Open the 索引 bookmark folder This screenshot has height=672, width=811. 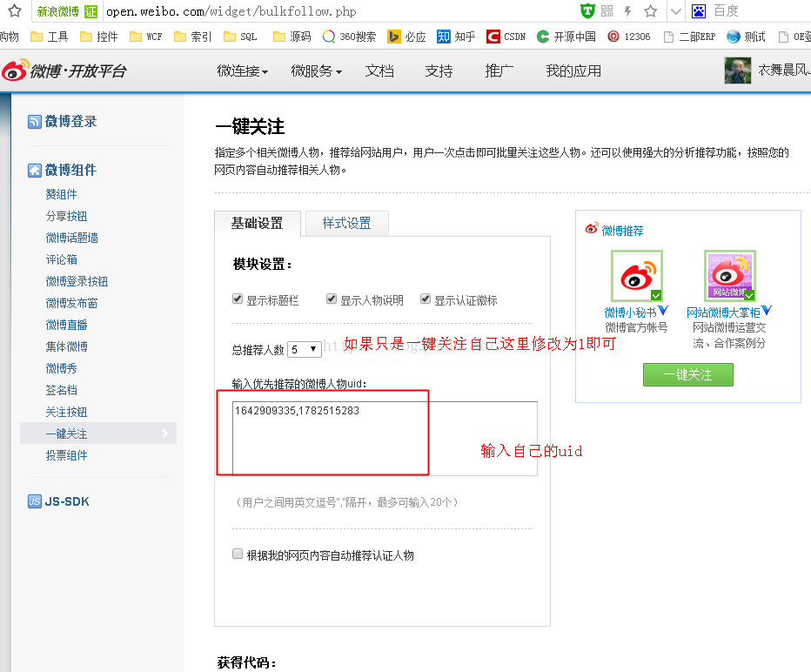(x=193, y=37)
